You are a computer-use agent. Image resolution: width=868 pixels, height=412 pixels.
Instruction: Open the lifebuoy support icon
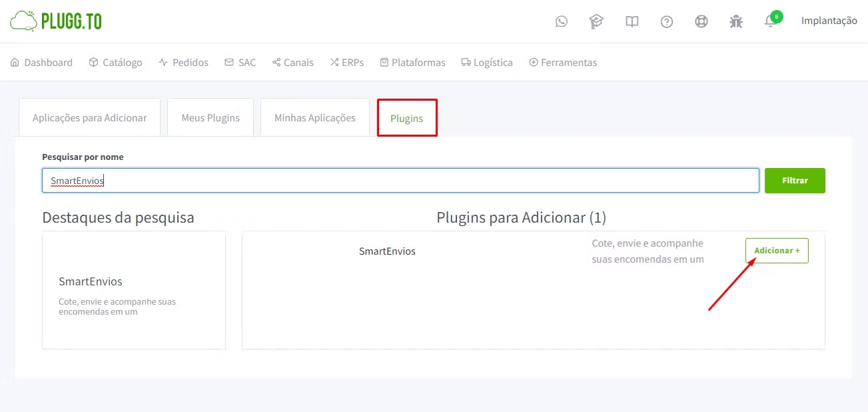[x=701, y=21]
